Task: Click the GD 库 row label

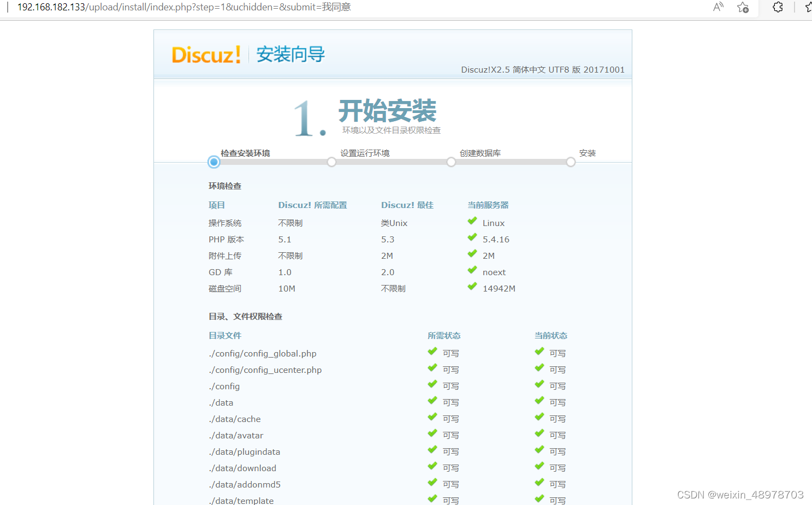Action: click(x=221, y=272)
